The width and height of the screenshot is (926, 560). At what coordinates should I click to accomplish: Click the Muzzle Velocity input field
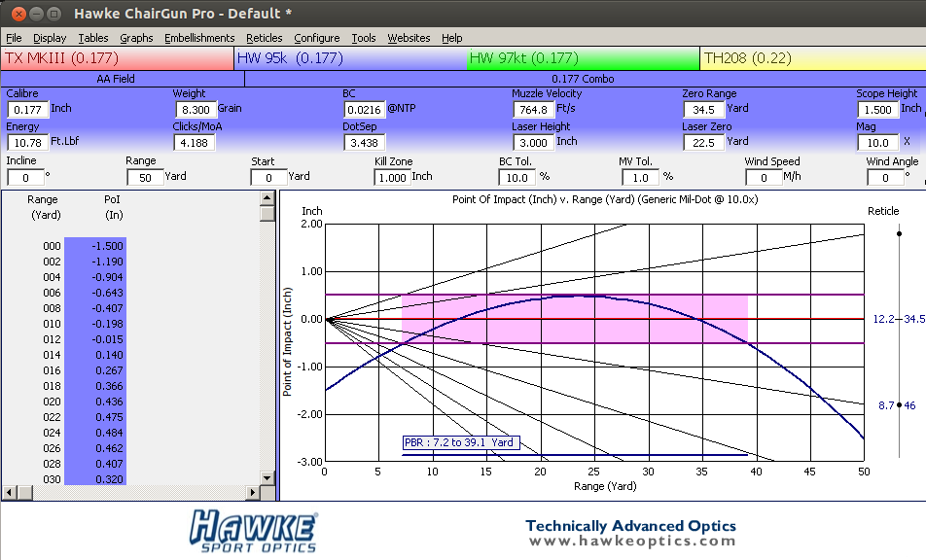pos(534,110)
